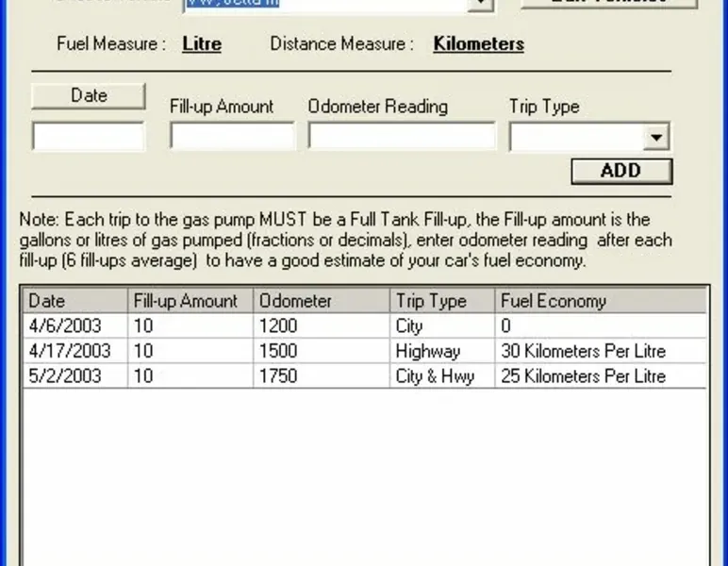The image size is (728, 566).
Task: Sort by Fill-up Amount column header
Action: point(190,301)
